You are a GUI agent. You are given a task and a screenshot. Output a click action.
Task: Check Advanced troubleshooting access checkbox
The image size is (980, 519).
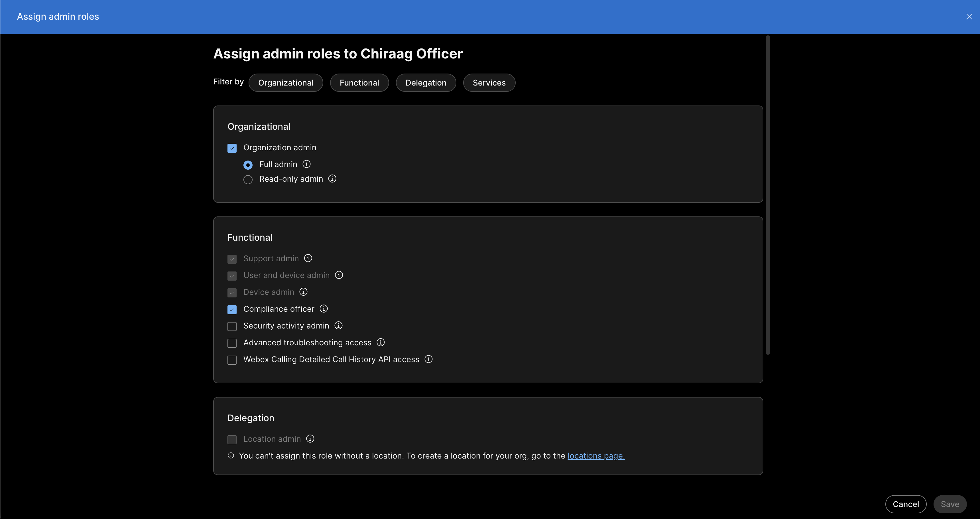pyautogui.click(x=232, y=343)
